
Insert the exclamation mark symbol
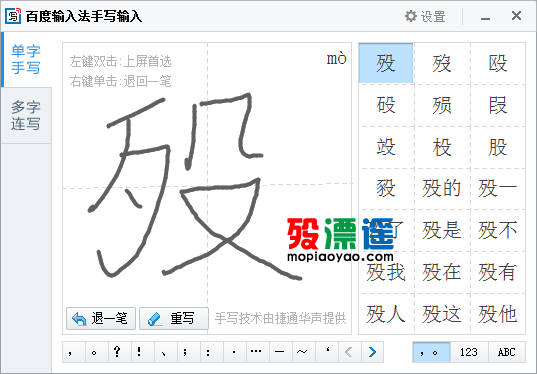point(142,352)
